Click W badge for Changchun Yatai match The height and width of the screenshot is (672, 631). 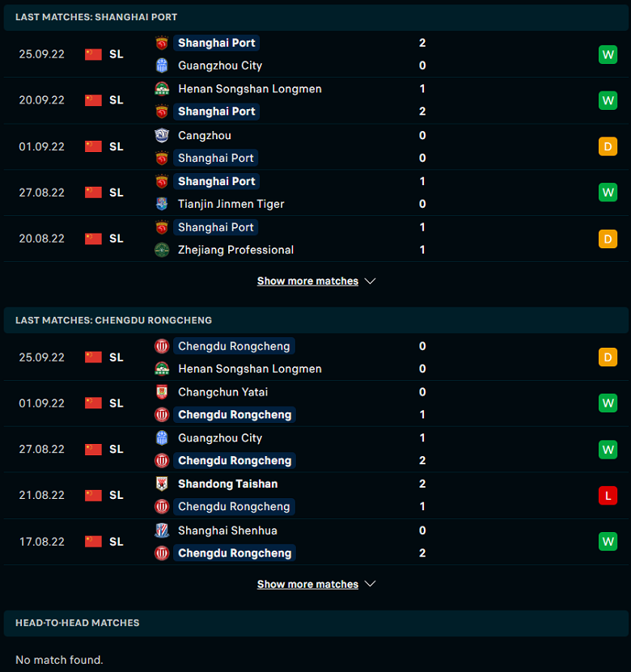[x=608, y=404]
